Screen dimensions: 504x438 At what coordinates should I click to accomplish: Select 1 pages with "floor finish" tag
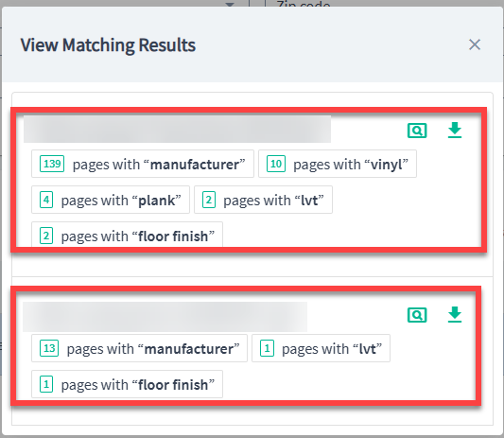(127, 384)
